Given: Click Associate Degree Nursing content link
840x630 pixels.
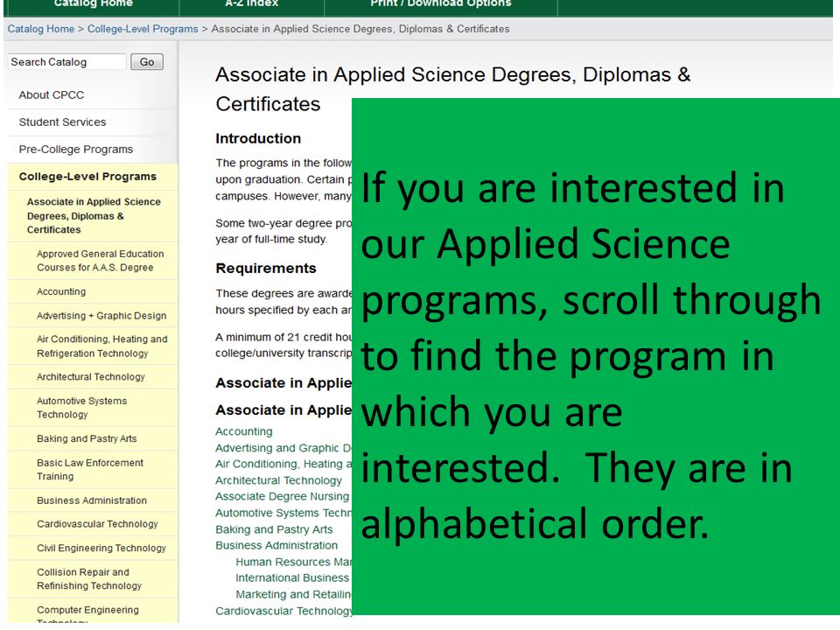Looking at the screenshot, I should (x=283, y=497).
